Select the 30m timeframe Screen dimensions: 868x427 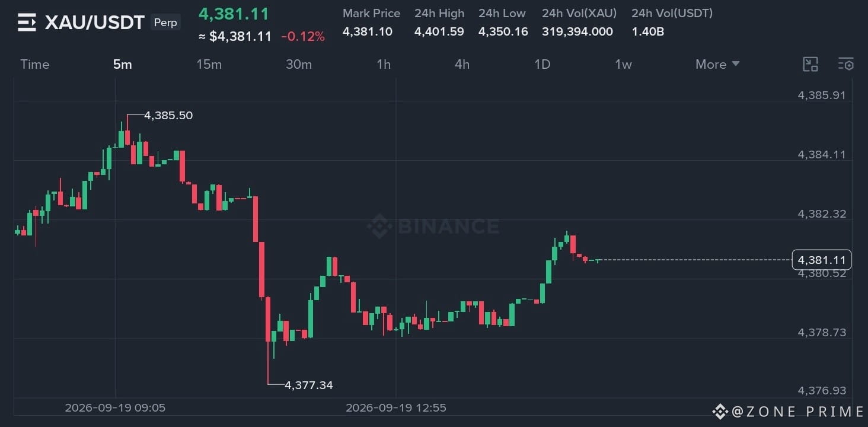tap(299, 64)
